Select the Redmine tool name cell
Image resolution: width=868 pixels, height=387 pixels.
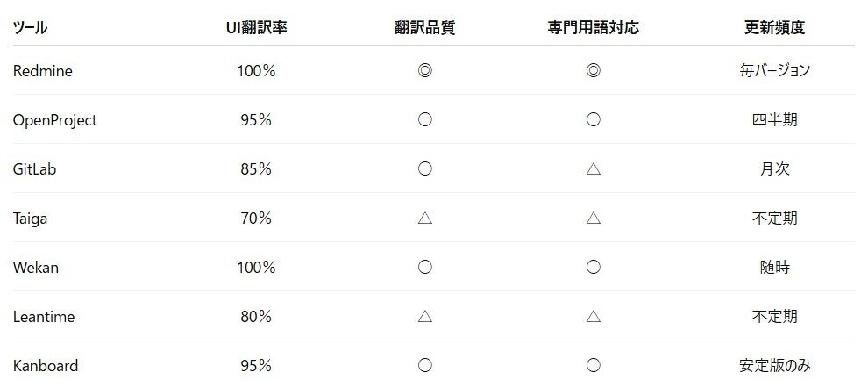pos(43,71)
